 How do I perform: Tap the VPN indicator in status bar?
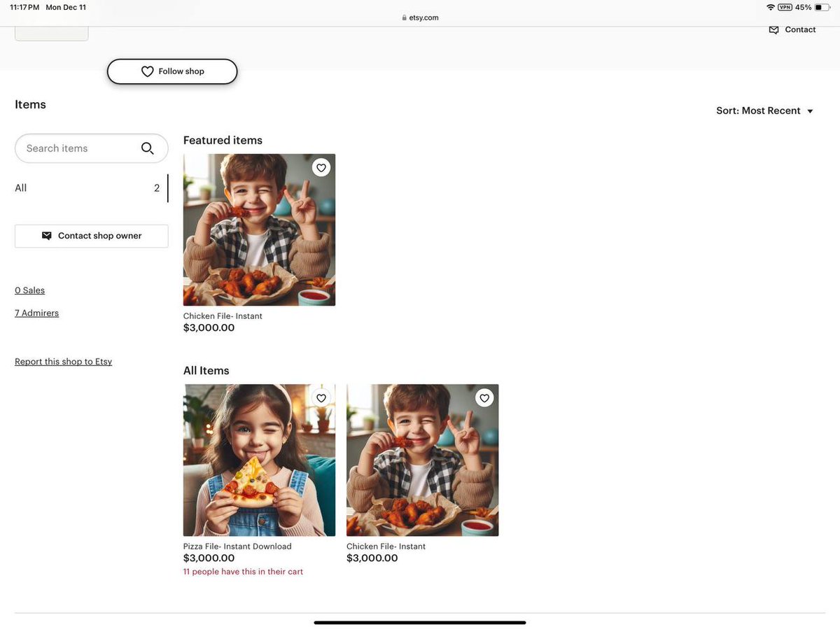click(785, 7)
